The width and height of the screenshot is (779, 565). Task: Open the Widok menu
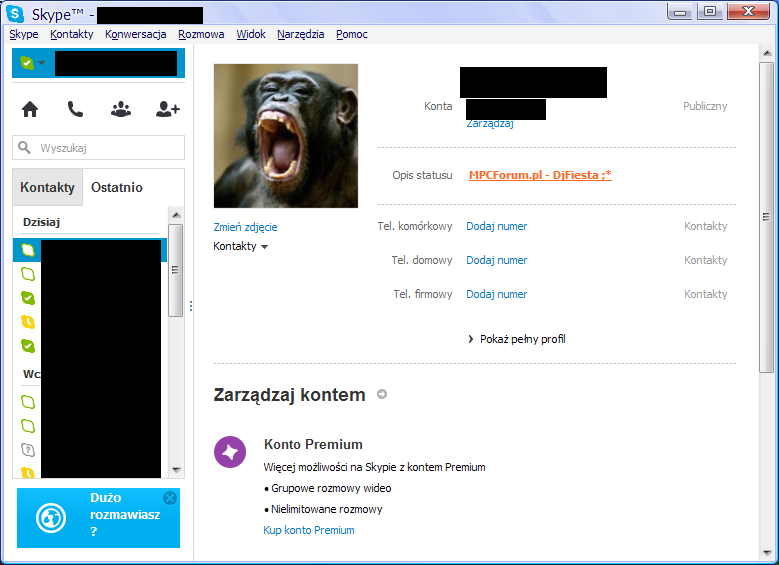pyautogui.click(x=251, y=34)
